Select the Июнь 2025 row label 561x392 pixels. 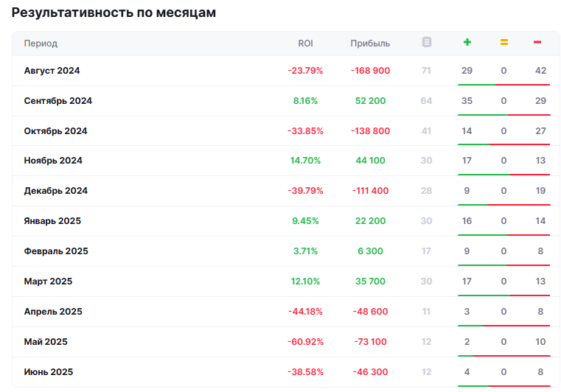[49, 372]
